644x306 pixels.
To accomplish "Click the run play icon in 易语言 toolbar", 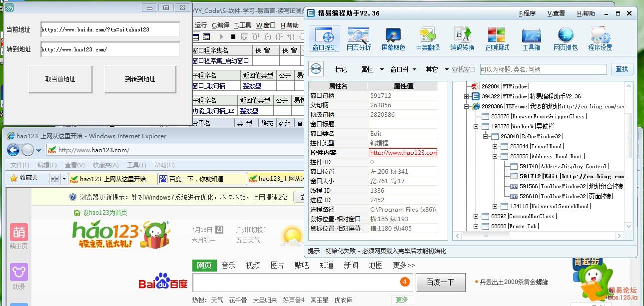I will (x=222, y=36).
